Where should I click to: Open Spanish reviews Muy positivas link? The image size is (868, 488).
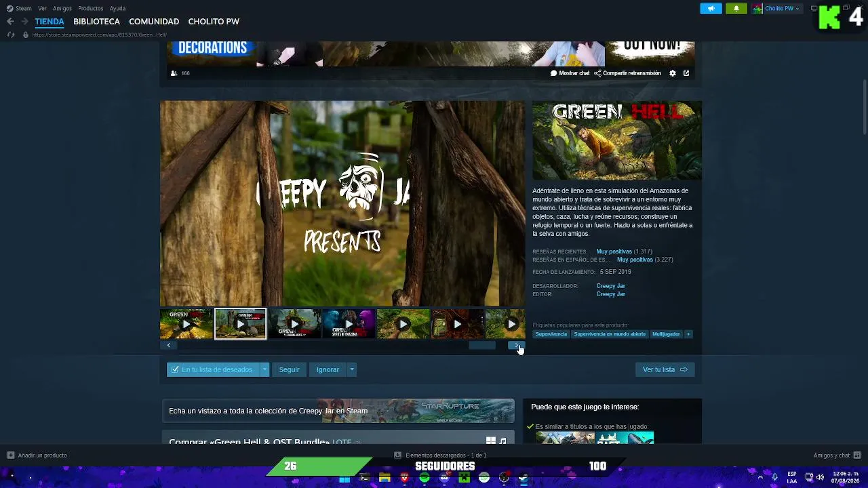(x=635, y=260)
